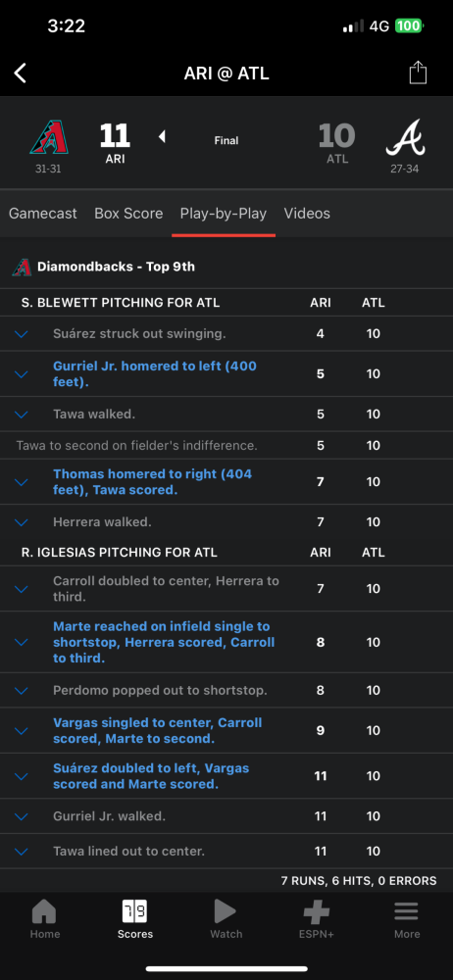Tap the share icon
The height and width of the screenshot is (980, 453).
(x=418, y=73)
